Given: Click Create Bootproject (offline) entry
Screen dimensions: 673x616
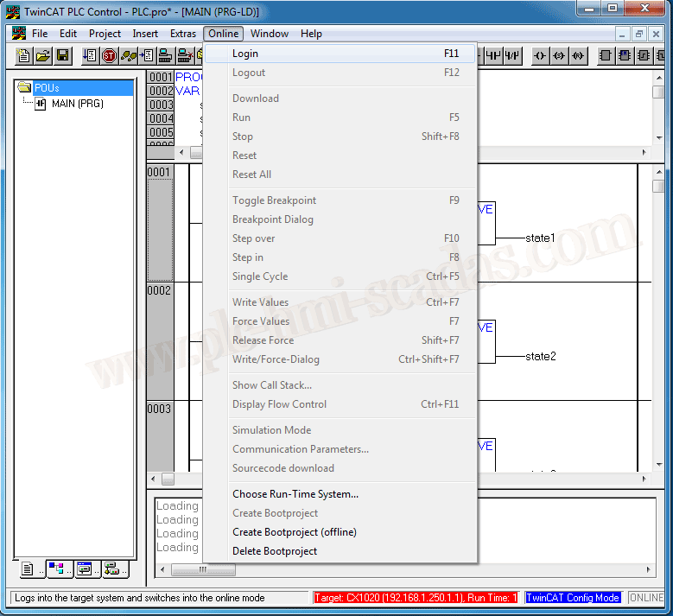Looking at the screenshot, I should pyautogui.click(x=294, y=532).
